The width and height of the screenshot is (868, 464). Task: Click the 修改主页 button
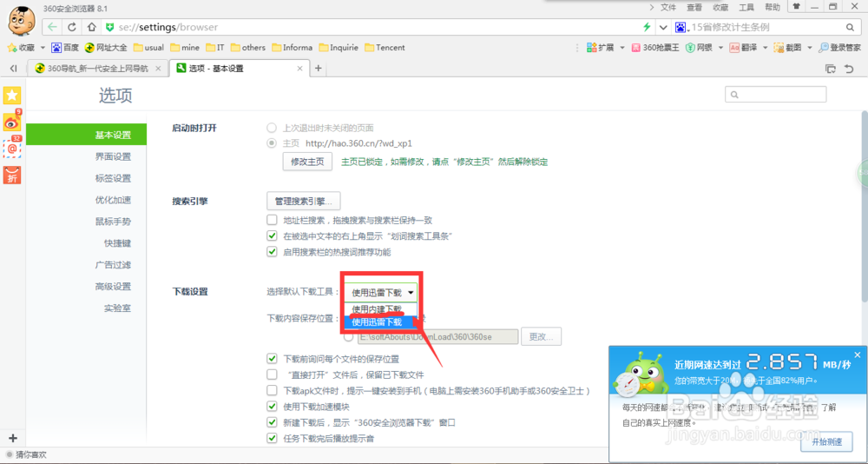(307, 162)
